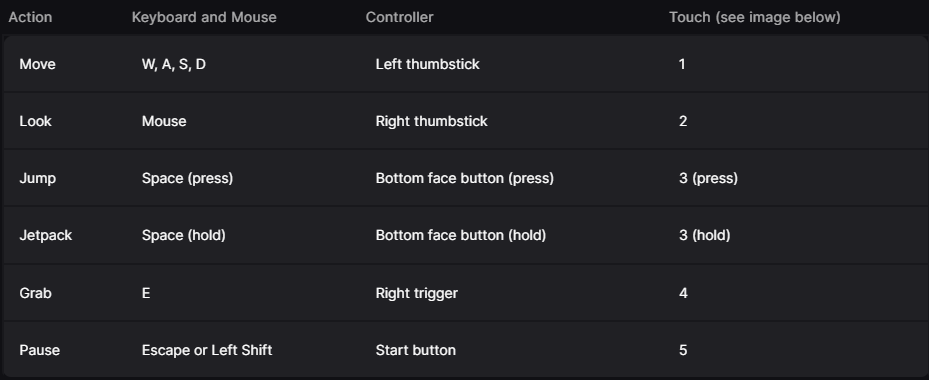Click Escape or Left Shift cell
Screen dimensions: 929x380
coord(207,350)
